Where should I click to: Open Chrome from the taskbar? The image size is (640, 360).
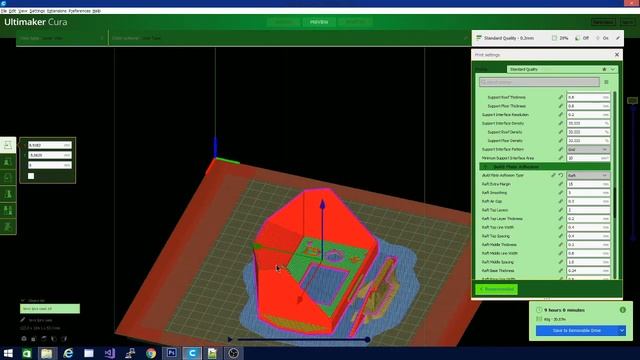pos(151,353)
